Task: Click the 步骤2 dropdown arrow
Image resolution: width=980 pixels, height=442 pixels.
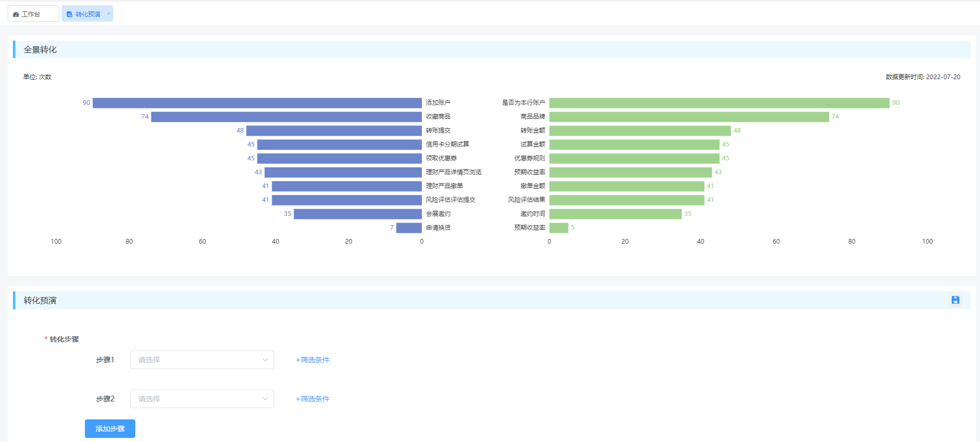Action: [265, 399]
